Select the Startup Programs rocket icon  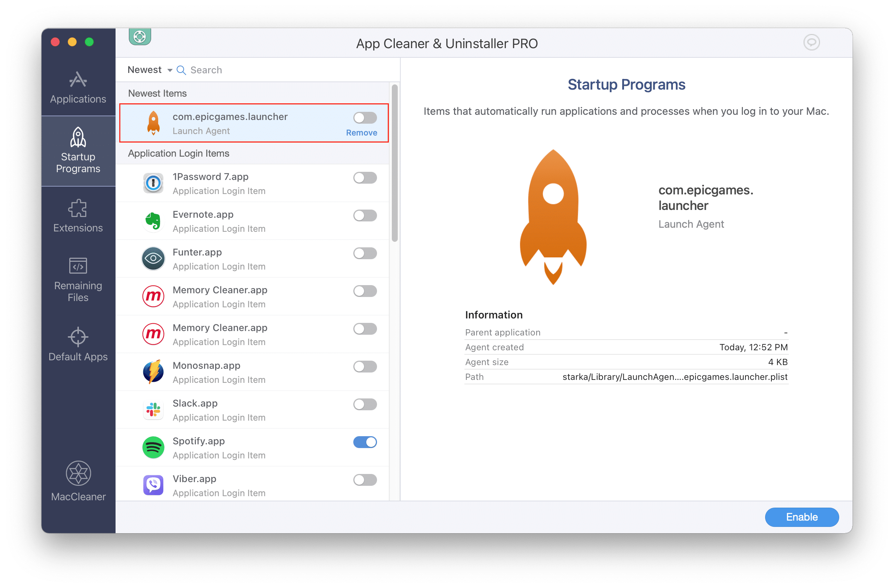[77, 138]
